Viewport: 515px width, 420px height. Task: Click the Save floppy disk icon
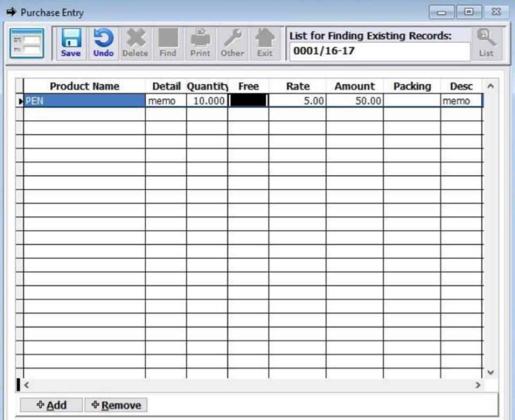[71, 43]
